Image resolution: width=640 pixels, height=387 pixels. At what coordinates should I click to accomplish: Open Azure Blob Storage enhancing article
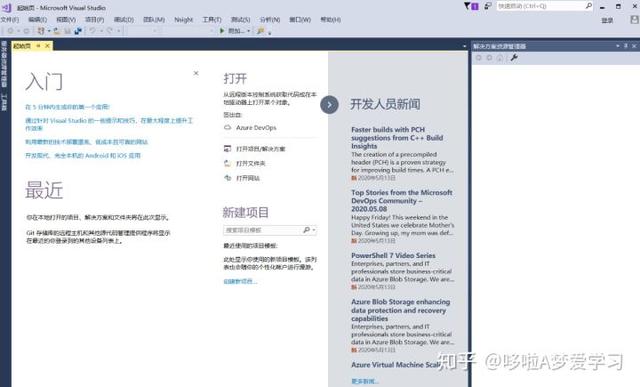[x=401, y=310]
